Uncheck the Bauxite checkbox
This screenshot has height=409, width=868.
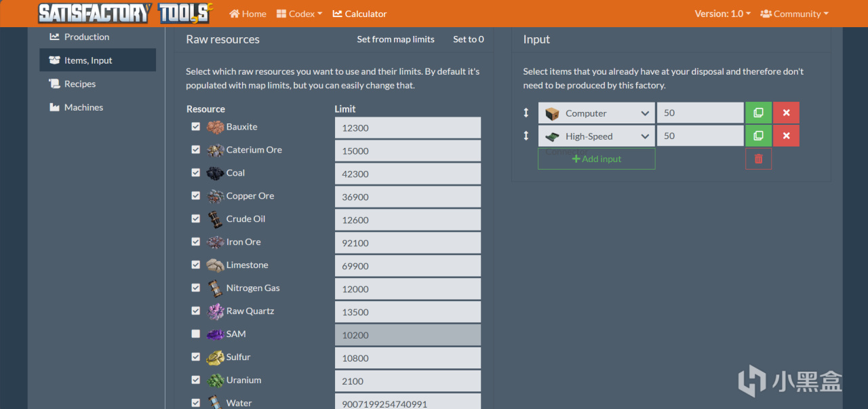click(x=196, y=127)
